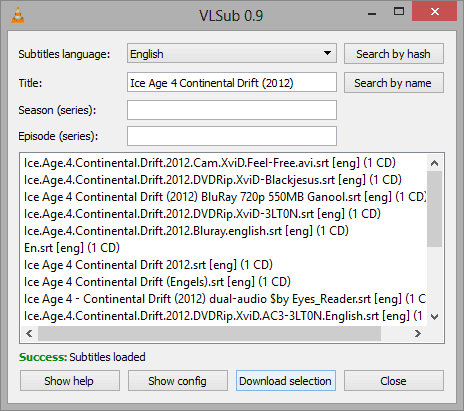The height and width of the screenshot is (411, 464).
Task: Click the Close button at bottom
Action: click(x=394, y=381)
